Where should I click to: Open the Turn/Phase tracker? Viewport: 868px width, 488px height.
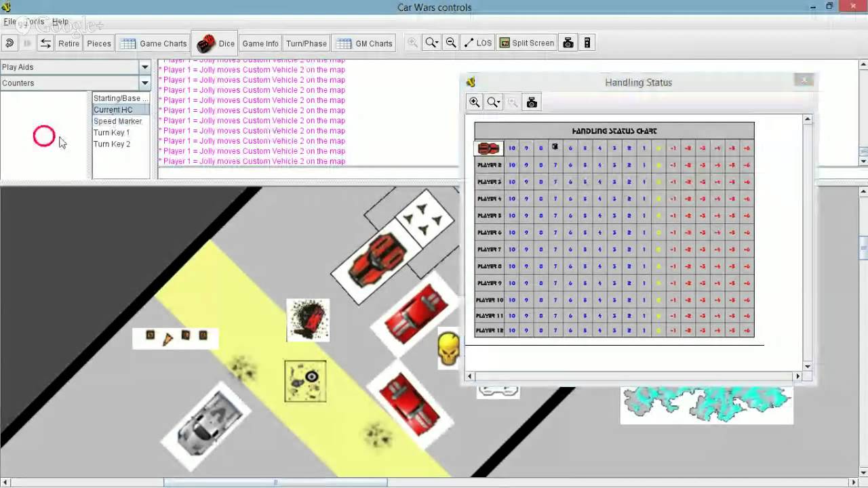[307, 43]
